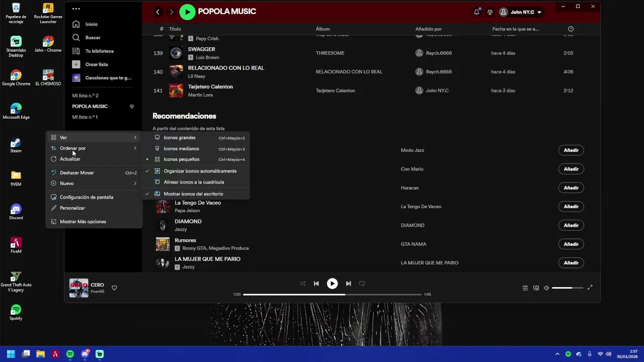The height and width of the screenshot is (362, 644).
Task: Skip to previous track
Action: pyautogui.click(x=316, y=284)
